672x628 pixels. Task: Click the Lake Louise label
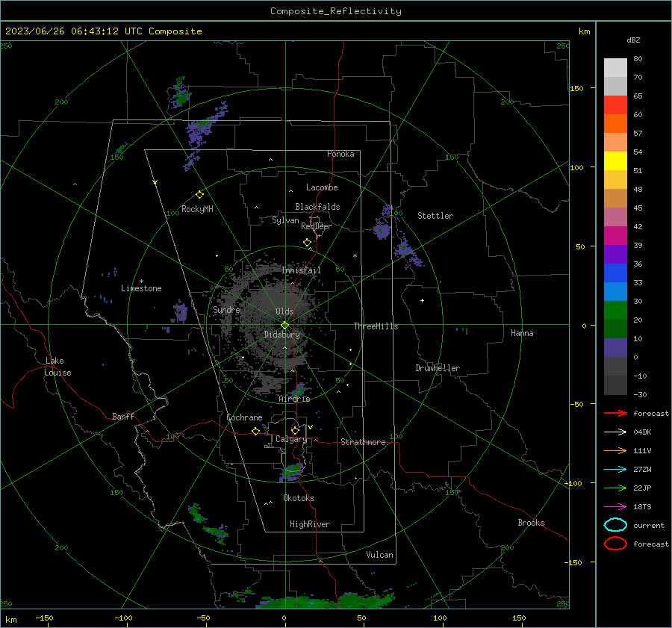pyautogui.click(x=57, y=367)
